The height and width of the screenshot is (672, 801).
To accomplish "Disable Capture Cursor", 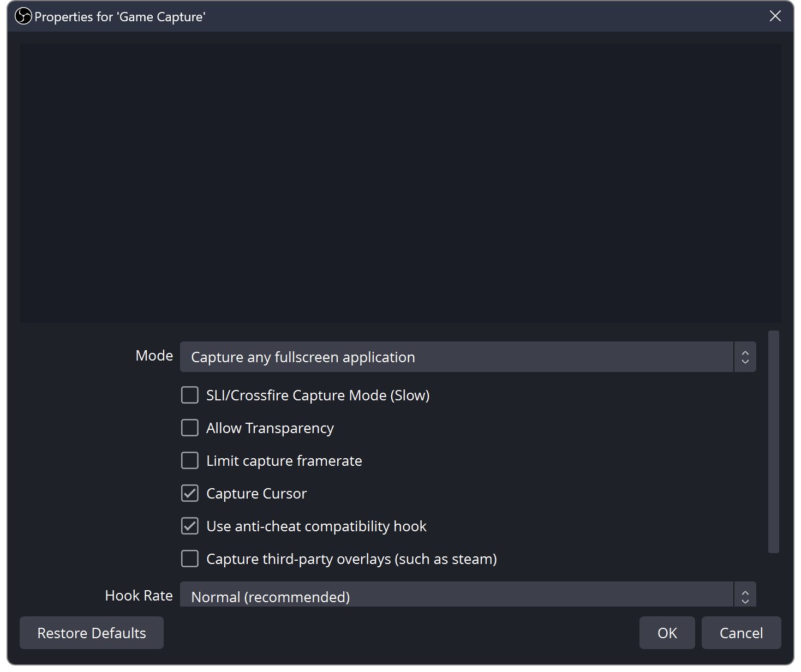I will 189,493.
